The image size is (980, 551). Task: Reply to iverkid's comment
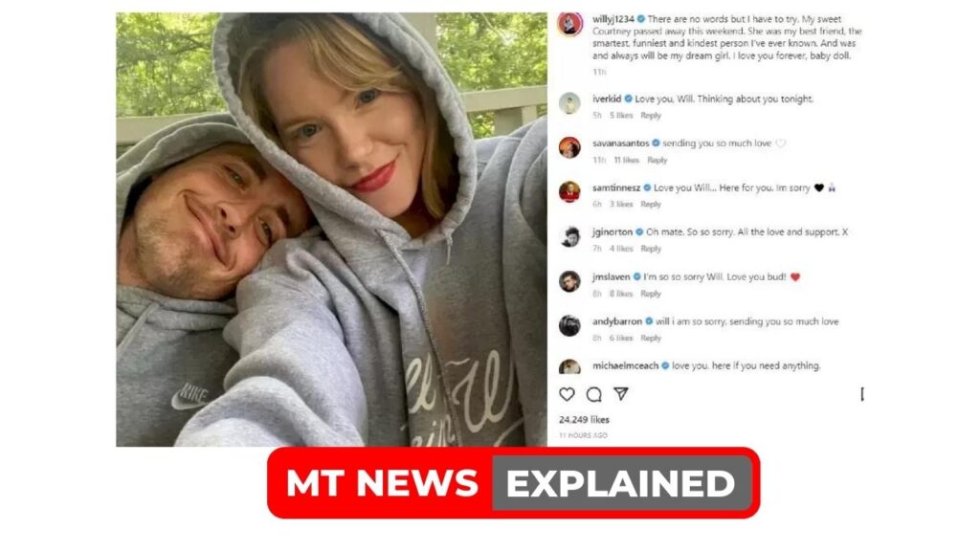point(651,116)
